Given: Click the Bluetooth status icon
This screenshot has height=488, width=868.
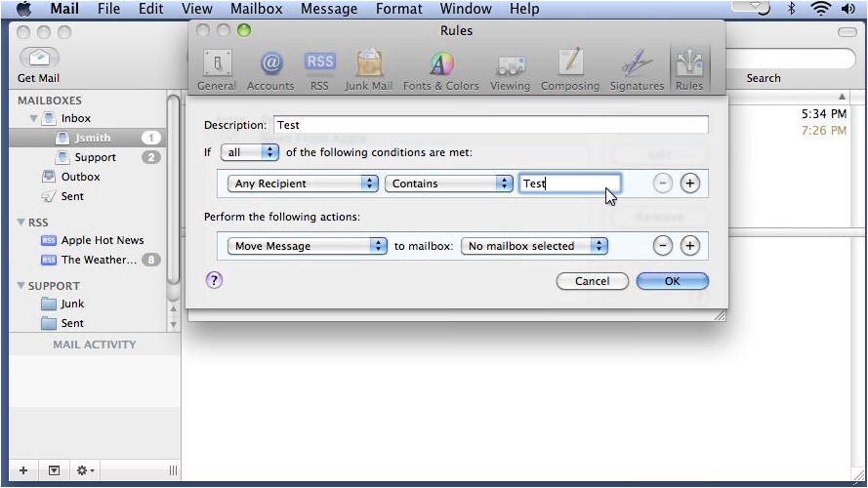Looking at the screenshot, I should tap(792, 9).
